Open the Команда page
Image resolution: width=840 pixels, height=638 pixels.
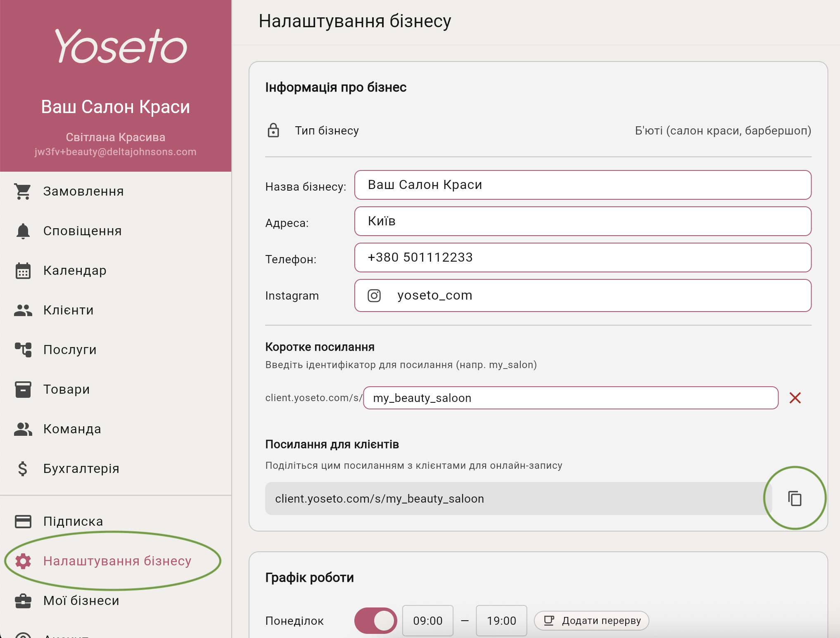pos(116,429)
